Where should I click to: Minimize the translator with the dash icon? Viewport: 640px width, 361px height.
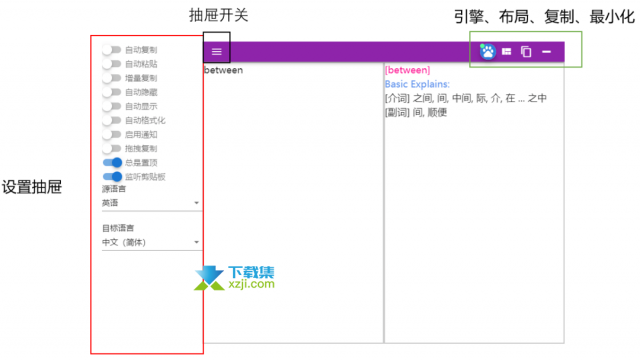pos(546,52)
